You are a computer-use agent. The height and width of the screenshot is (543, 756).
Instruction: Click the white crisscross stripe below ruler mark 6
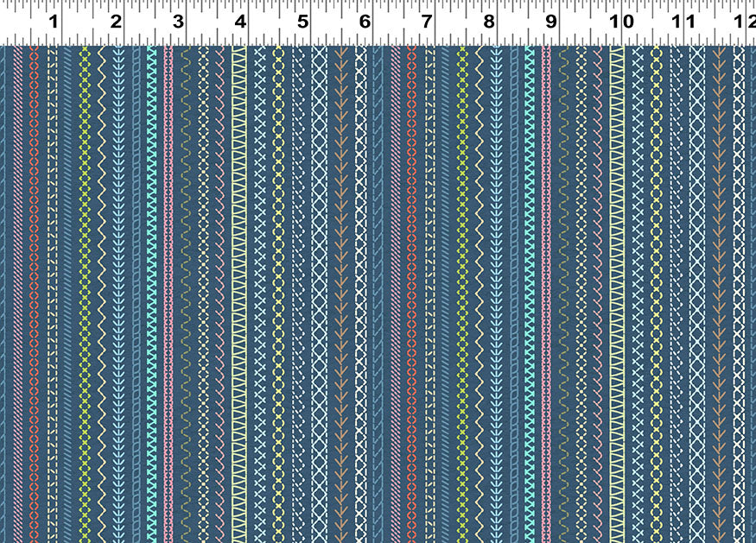click(x=360, y=259)
